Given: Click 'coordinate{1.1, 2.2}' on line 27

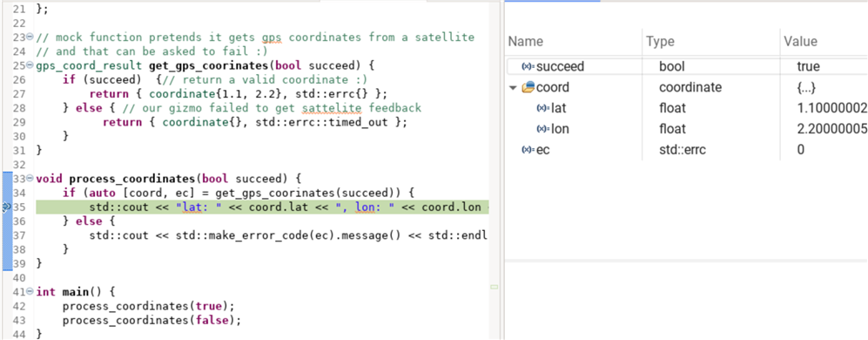Looking at the screenshot, I should [216, 94].
